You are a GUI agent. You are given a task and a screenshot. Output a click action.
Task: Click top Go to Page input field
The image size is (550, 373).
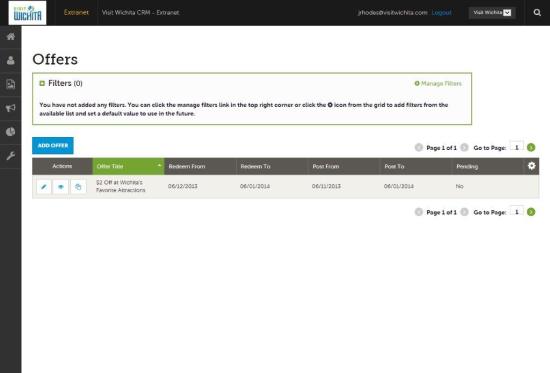[x=517, y=147]
